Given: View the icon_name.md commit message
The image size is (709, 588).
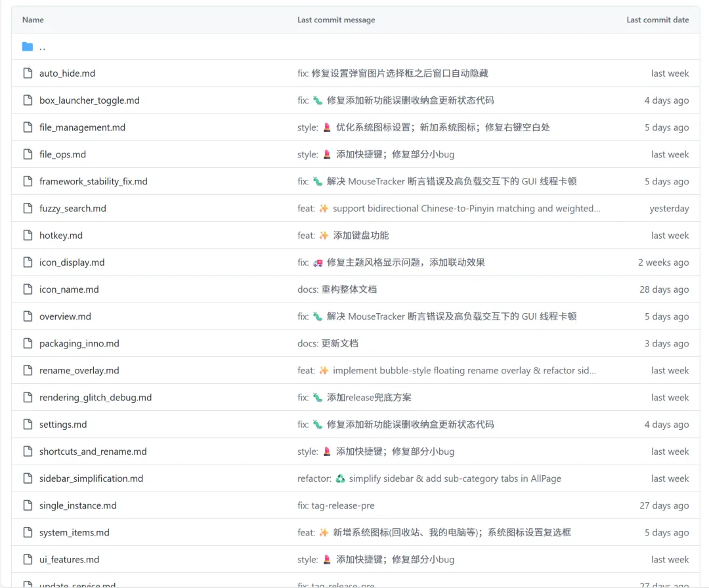Looking at the screenshot, I should [337, 289].
